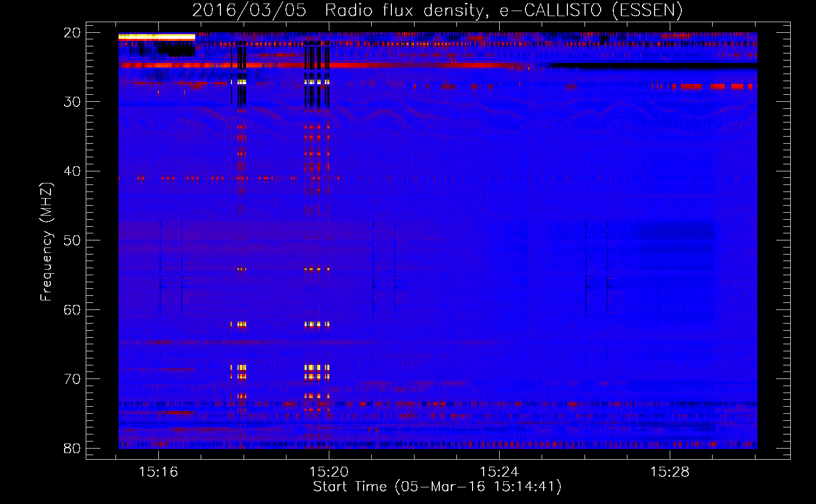Click the plot title mentioning e-CALLISTO (ESSEN)
Image resolution: width=816 pixels, height=504 pixels.
437,10
